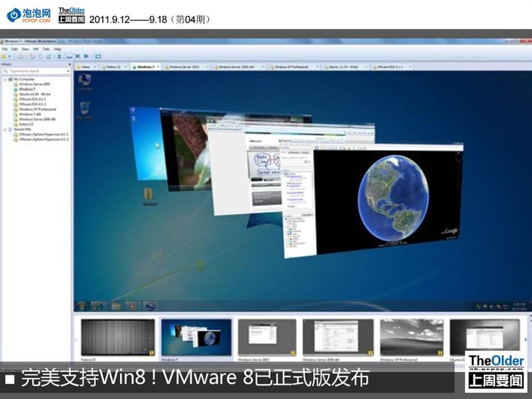The width and height of the screenshot is (532, 399).
Task: Switch to the VMware ESX 4.1-1 tab
Action: [x=391, y=67]
